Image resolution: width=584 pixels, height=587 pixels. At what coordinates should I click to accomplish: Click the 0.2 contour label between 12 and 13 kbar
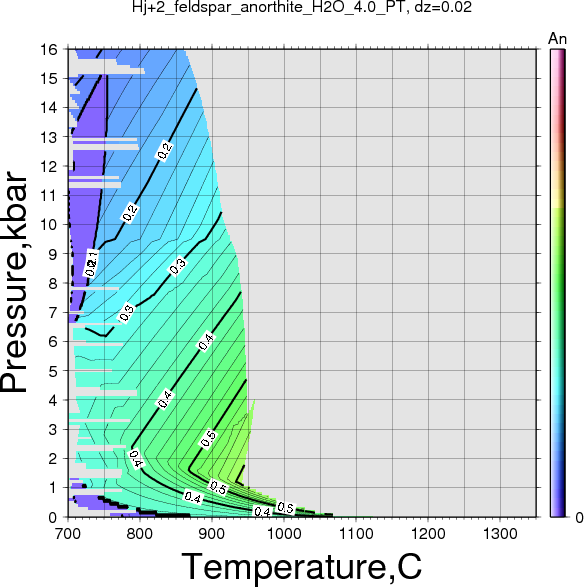(x=165, y=151)
